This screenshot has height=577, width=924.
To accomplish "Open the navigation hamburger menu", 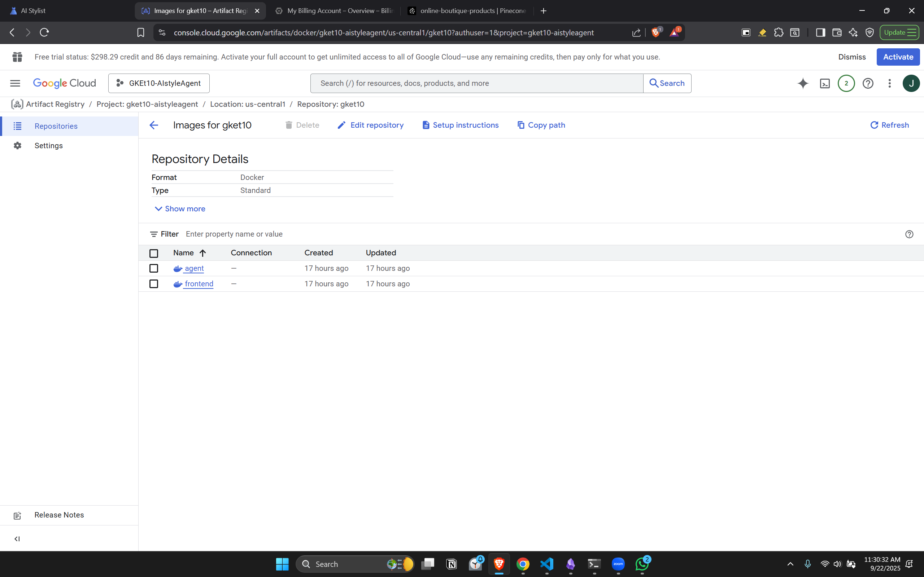I will pyautogui.click(x=15, y=83).
